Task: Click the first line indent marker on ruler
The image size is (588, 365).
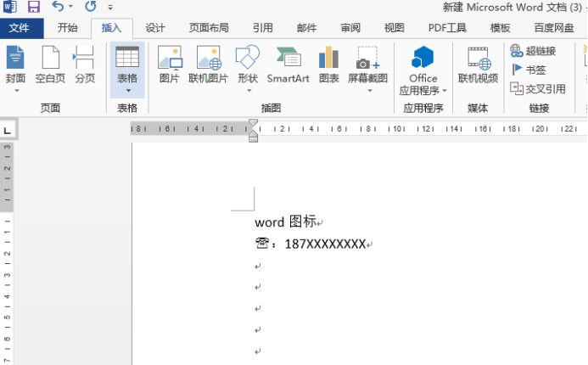Action: click(253, 123)
